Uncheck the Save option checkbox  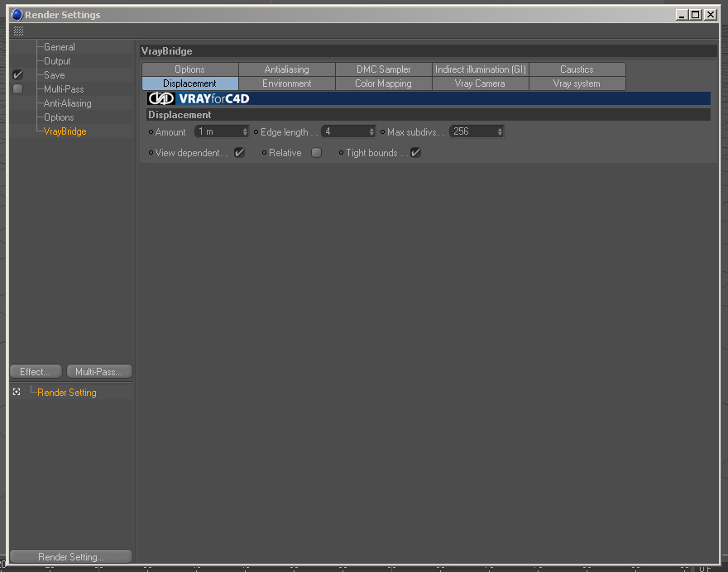(17, 74)
